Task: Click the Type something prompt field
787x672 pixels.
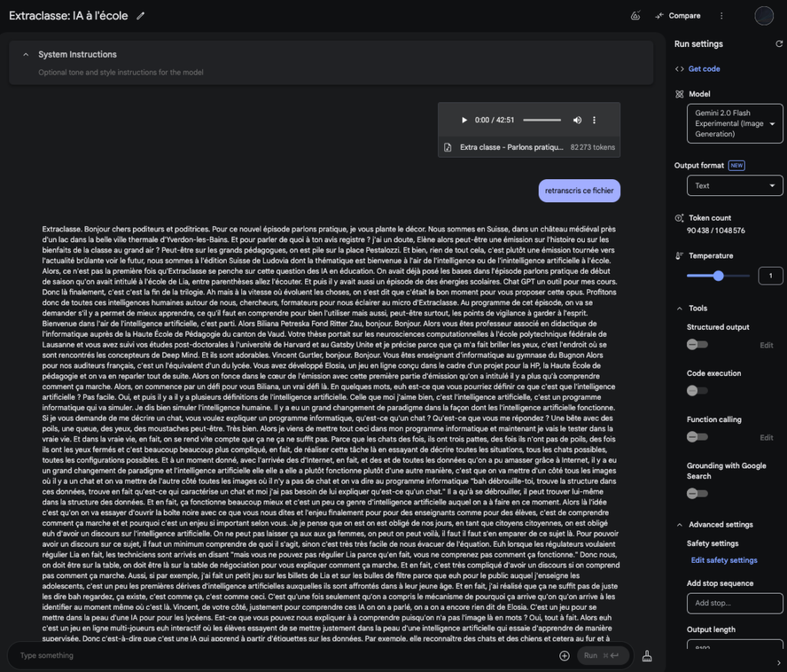Action: coord(284,656)
